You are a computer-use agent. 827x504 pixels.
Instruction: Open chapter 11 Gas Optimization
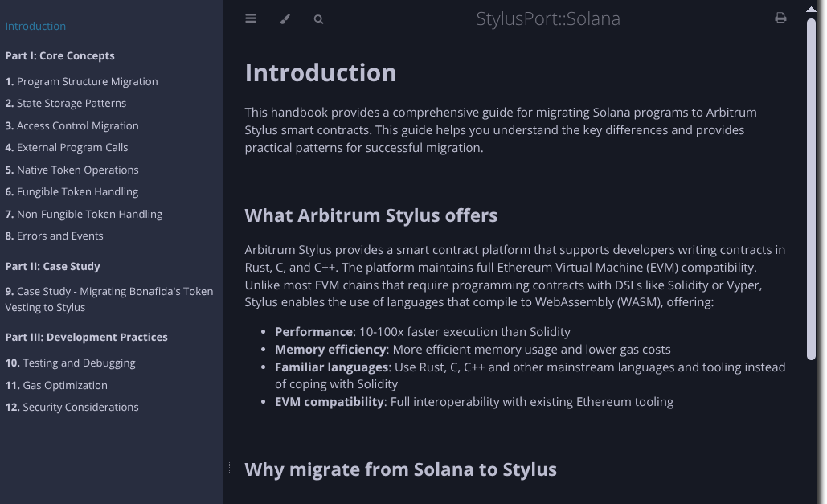coord(56,385)
